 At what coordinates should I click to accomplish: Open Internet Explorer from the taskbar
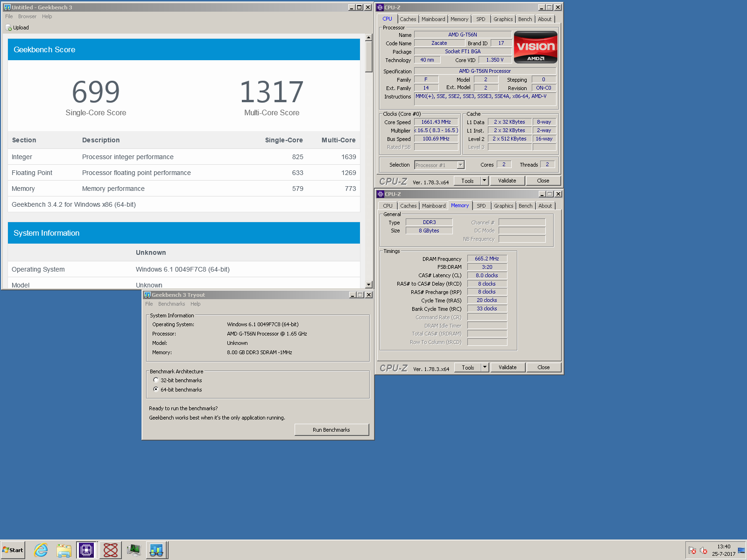[41, 550]
